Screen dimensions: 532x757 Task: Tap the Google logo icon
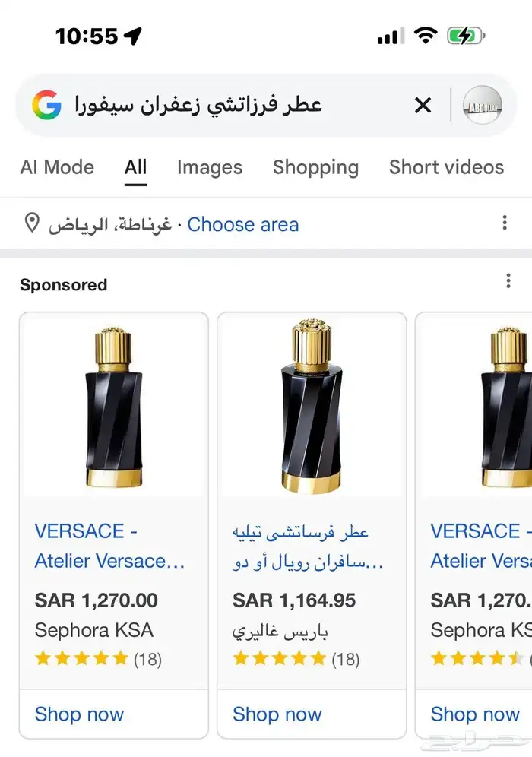(x=46, y=105)
